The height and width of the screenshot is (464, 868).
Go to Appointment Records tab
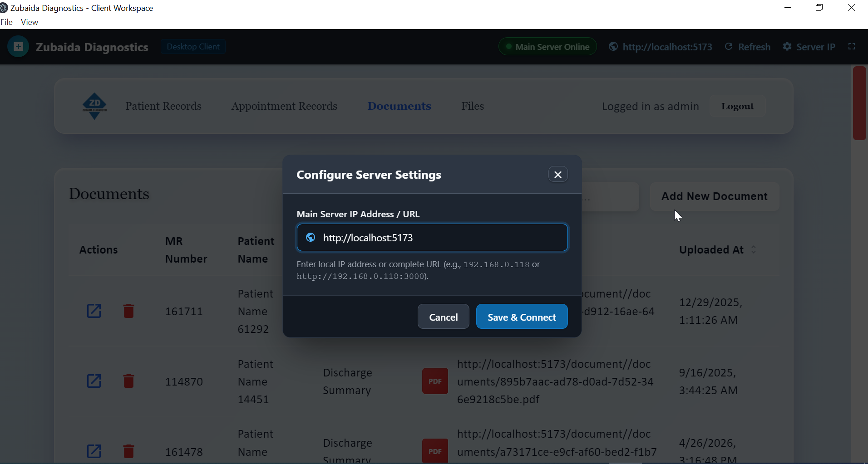pos(284,106)
